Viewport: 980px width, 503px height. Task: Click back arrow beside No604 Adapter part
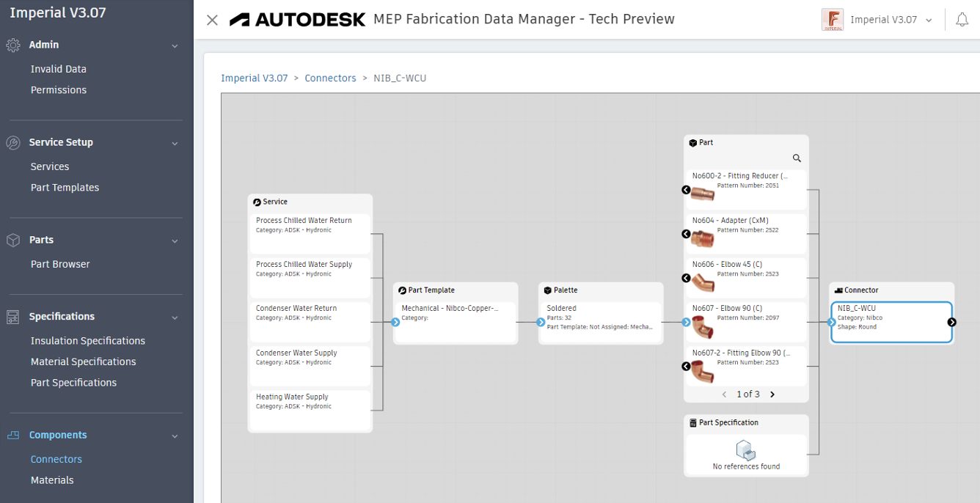point(686,234)
